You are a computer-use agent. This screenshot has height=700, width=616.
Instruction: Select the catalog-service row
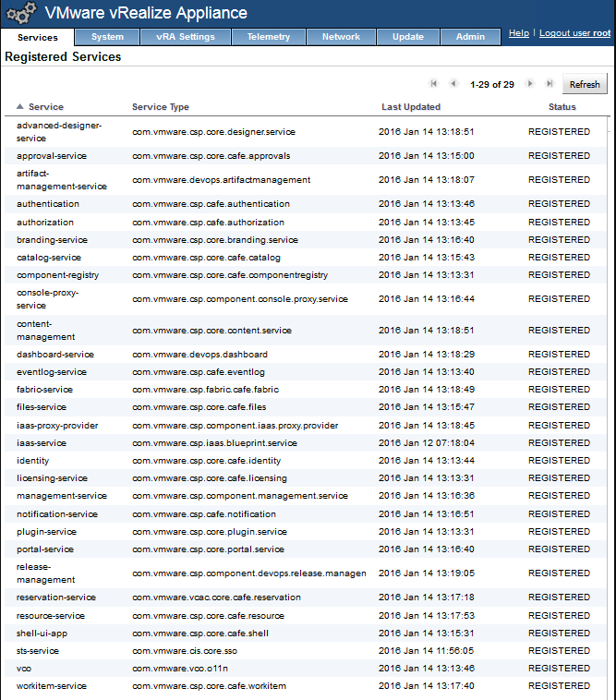point(306,258)
